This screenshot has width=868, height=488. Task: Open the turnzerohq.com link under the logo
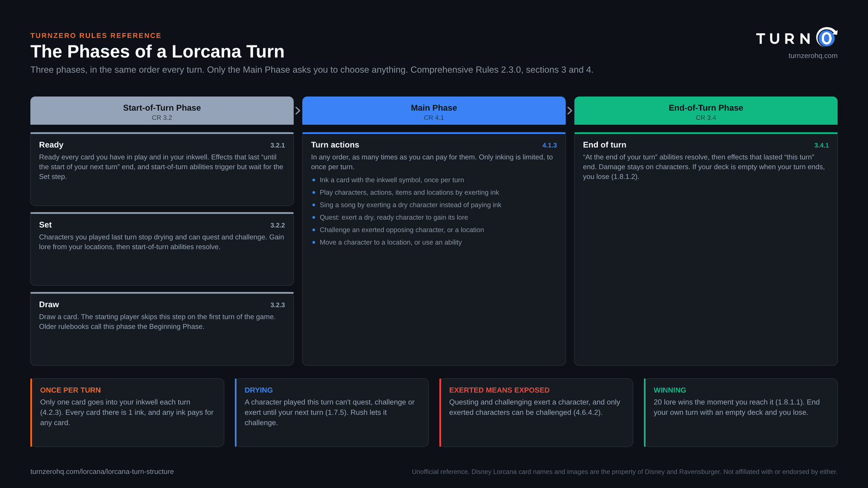(x=813, y=56)
